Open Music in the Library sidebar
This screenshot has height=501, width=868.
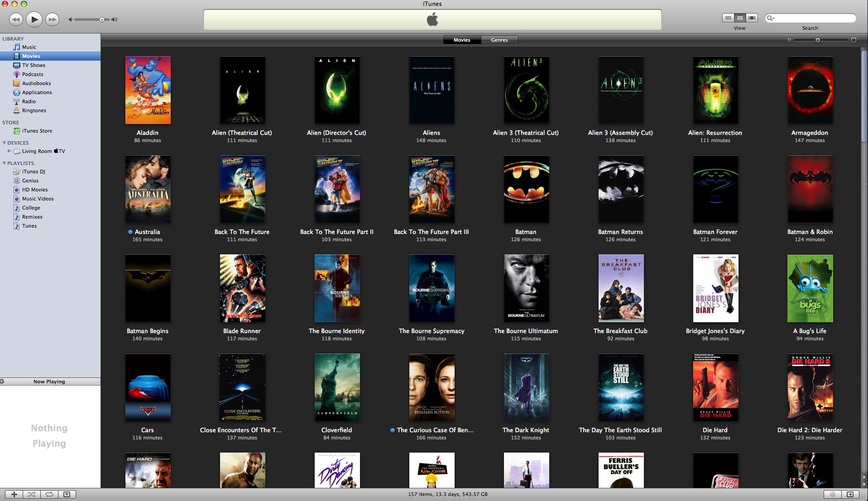[50, 47]
